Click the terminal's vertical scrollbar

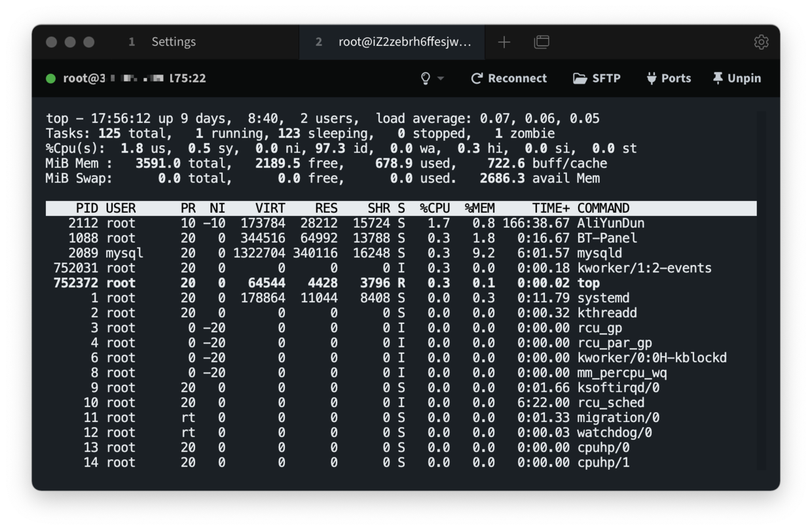[760, 288]
